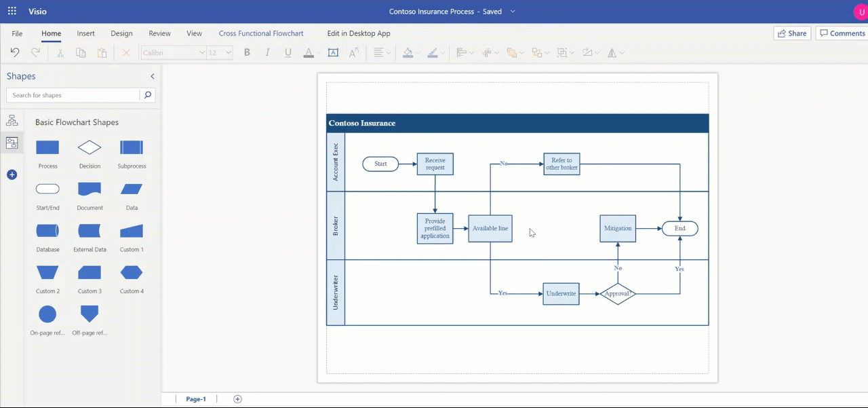Click the search for shapes input field

(73, 95)
